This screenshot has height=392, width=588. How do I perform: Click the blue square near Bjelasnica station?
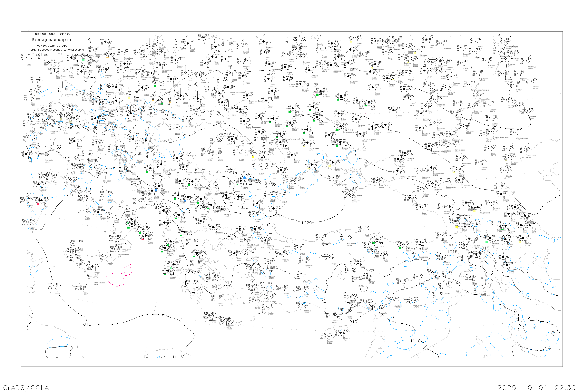156,190
